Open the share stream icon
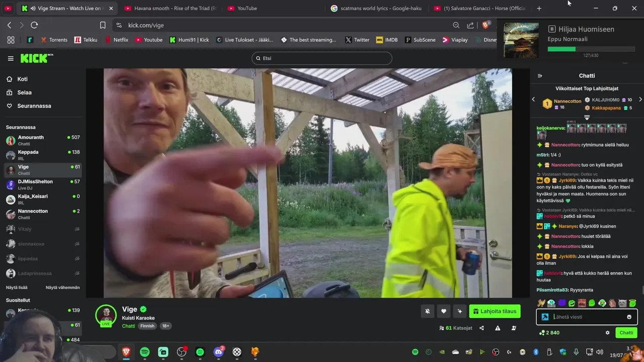644x362 pixels. click(x=481, y=328)
